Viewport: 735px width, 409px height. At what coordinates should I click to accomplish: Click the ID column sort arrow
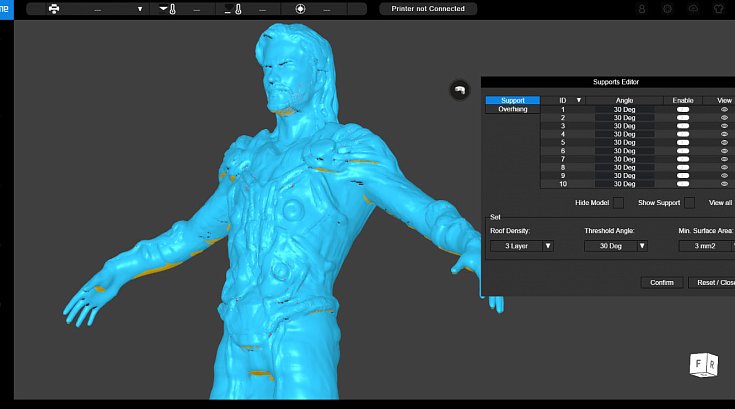(578, 100)
